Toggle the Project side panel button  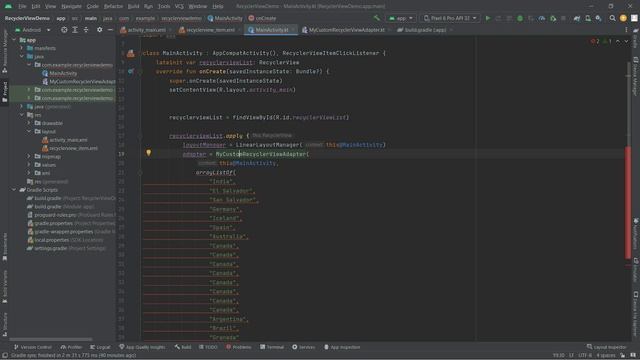pos(4,92)
